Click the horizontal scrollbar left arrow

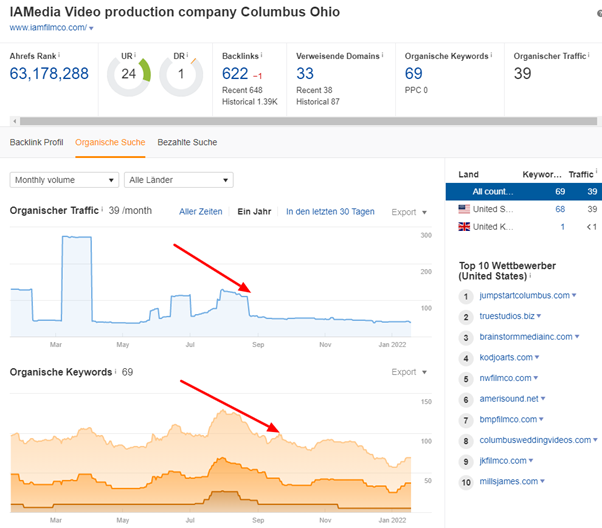point(15,121)
